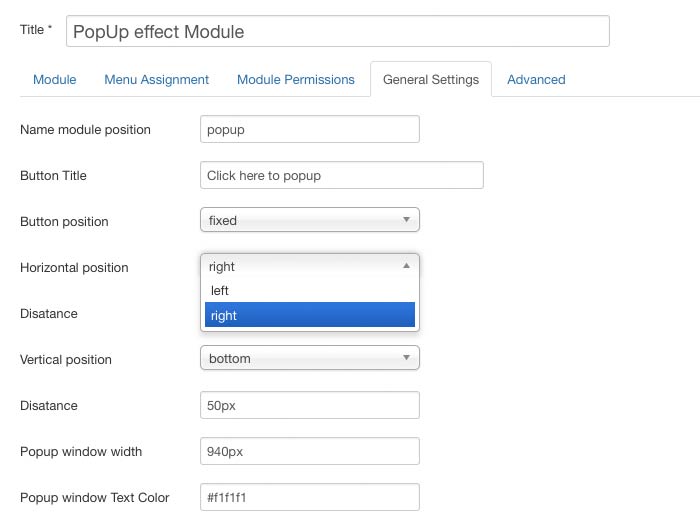
Task: Open the Menu Assignment tab
Action: coord(156,80)
